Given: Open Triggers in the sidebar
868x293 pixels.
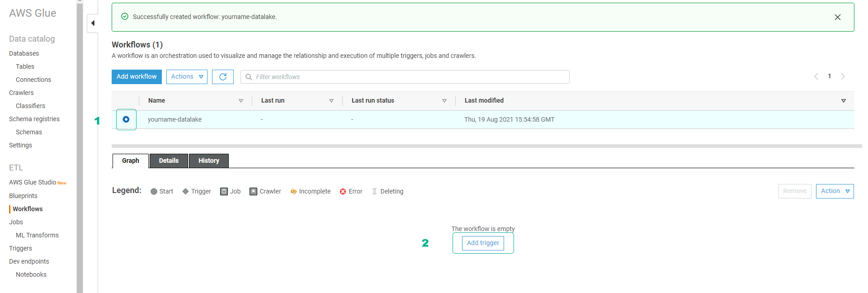Looking at the screenshot, I should pos(20,248).
